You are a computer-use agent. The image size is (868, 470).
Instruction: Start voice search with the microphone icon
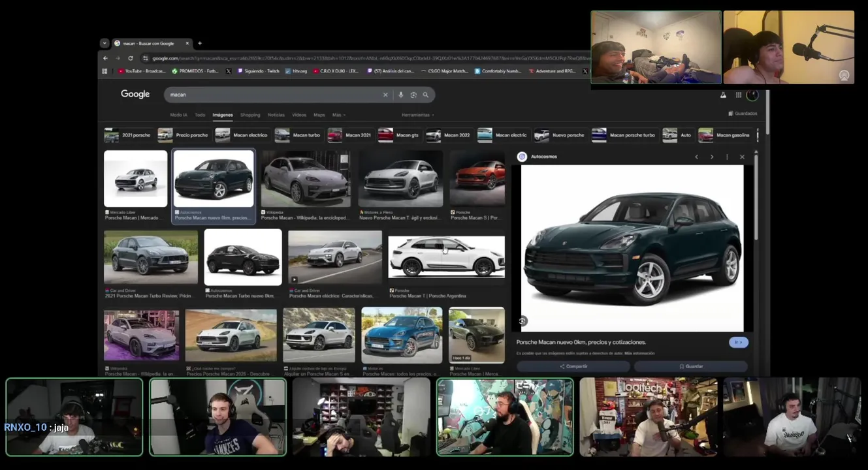[400, 95]
